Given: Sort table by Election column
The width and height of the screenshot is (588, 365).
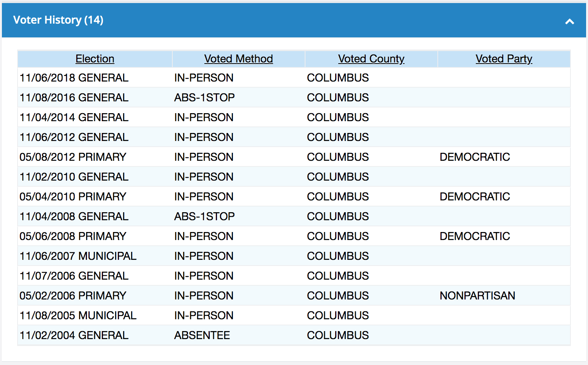Looking at the screenshot, I should click(95, 59).
